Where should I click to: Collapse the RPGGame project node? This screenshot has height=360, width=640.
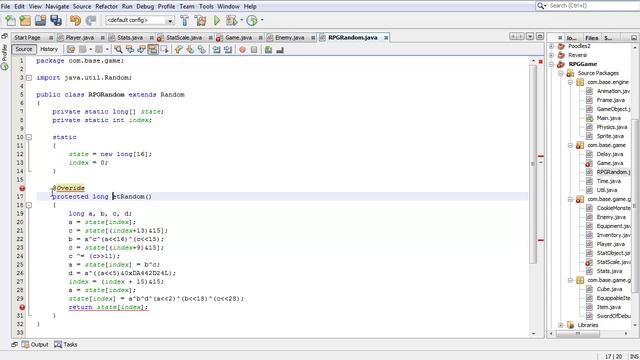click(x=552, y=64)
